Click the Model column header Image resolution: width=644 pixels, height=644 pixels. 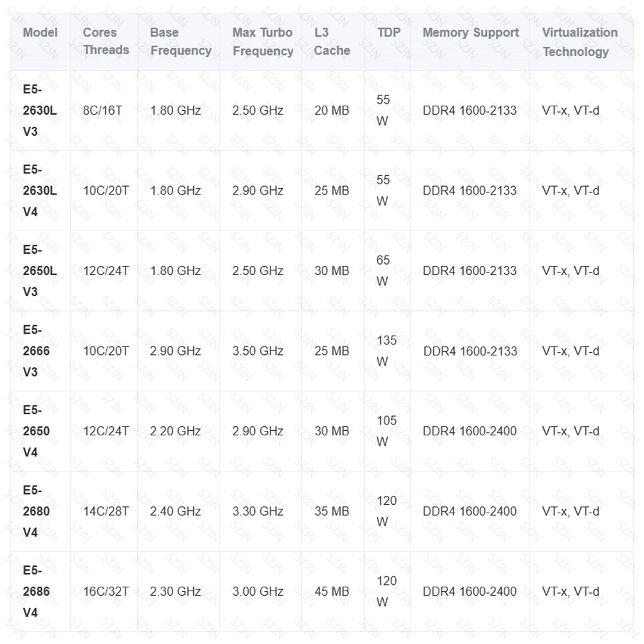[x=40, y=33]
